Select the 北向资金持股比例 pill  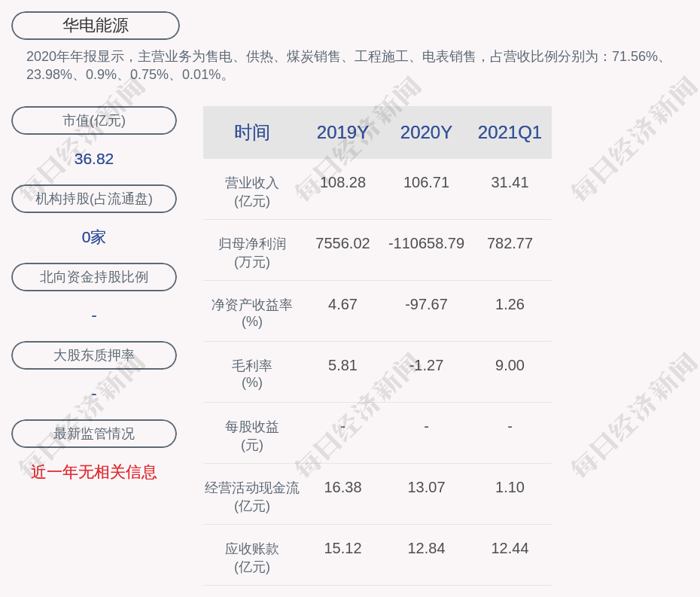tap(94, 277)
